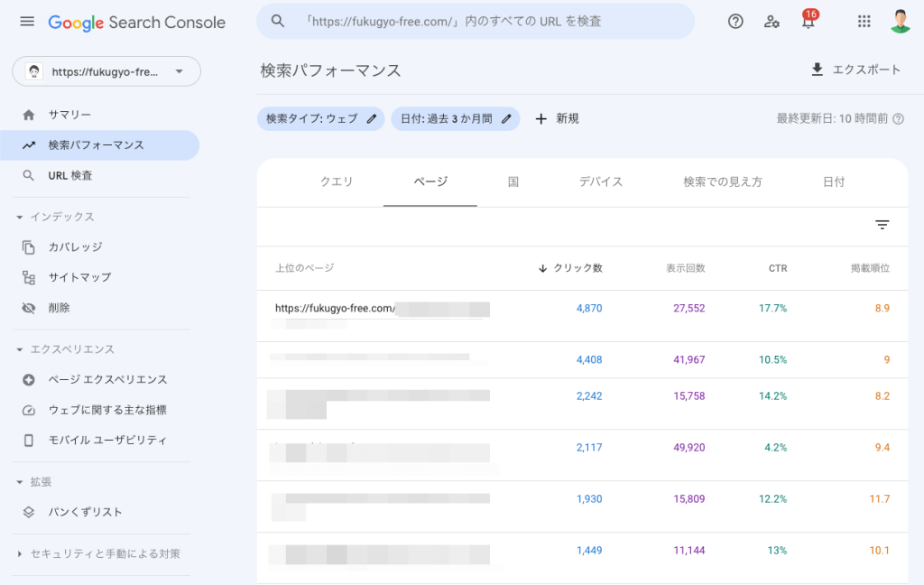The width and height of the screenshot is (924, 585).
Task: Click the 49,920 impressions value
Action: point(688,448)
